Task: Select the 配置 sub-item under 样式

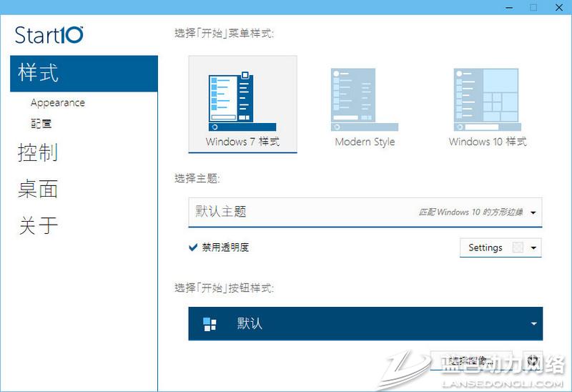Action: click(x=41, y=124)
